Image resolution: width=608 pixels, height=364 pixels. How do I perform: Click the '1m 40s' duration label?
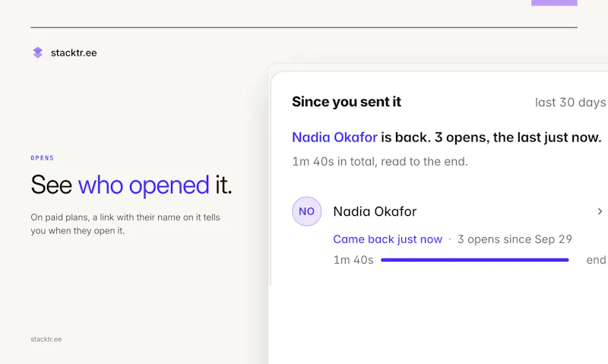353,260
